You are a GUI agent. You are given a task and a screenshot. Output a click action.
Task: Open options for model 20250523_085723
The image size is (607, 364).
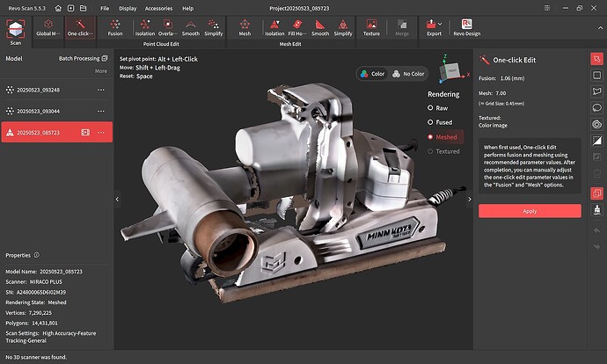pyautogui.click(x=101, y=132)
